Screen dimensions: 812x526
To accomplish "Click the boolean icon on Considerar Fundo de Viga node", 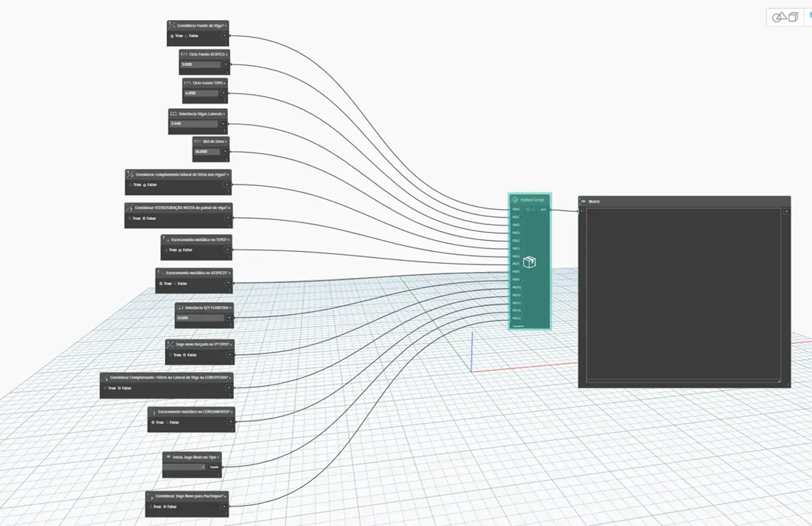I will [172, 25].
